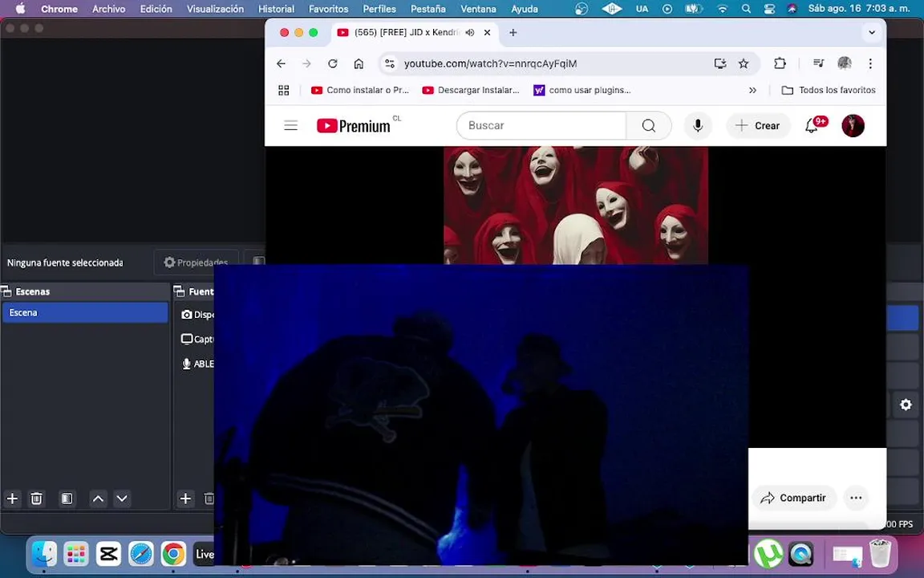
Task: Open more actions ellipsis next to Compartir
Action: tap(857, 498)
